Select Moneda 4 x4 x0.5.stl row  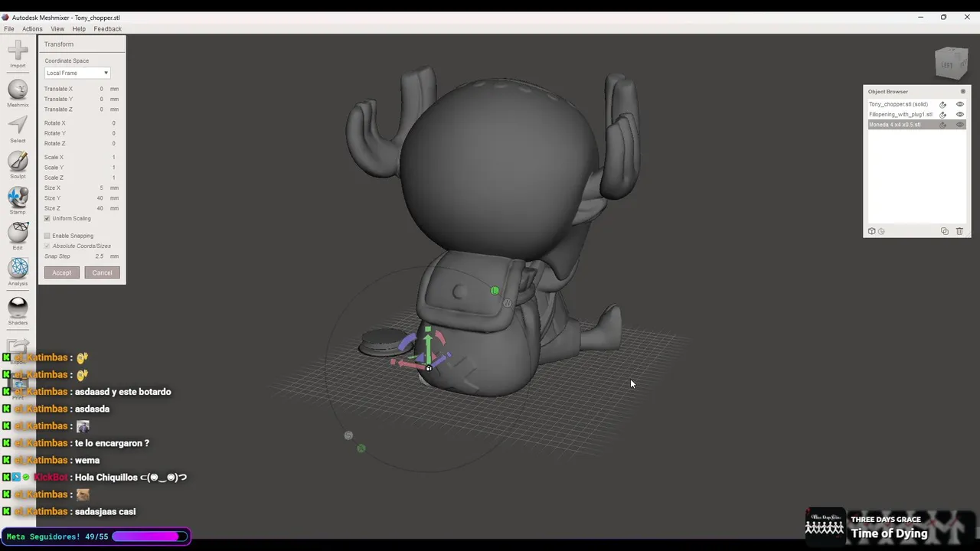916,125
